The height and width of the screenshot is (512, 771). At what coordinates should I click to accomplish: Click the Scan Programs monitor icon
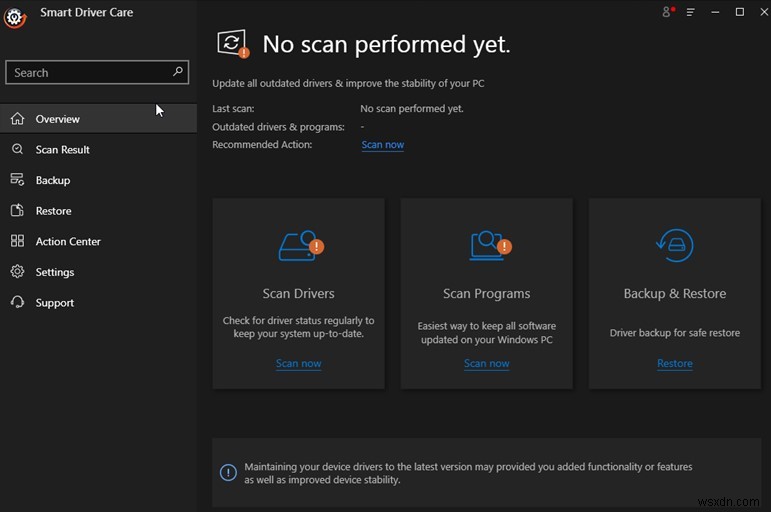coord(488,246)
